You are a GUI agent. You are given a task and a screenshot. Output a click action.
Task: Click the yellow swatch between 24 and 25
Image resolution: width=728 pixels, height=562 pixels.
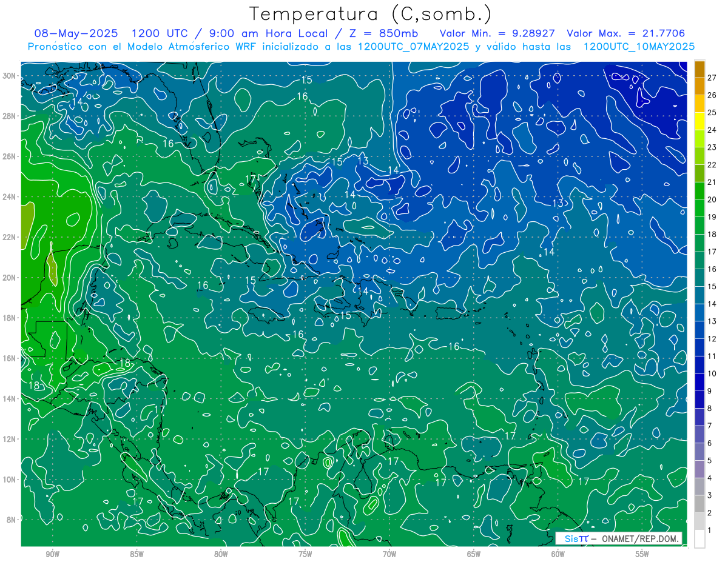pyautogui.click(x=699, y=121)
